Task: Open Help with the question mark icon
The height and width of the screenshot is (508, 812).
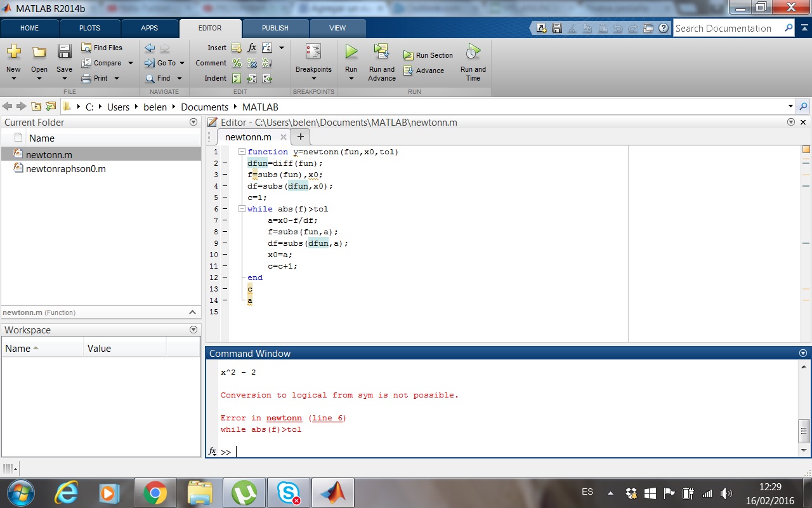Action: (x=663, y=28)
